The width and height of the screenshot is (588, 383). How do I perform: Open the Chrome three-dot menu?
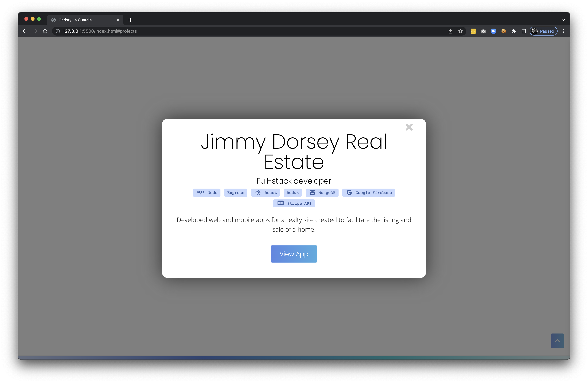click(563, 31)
